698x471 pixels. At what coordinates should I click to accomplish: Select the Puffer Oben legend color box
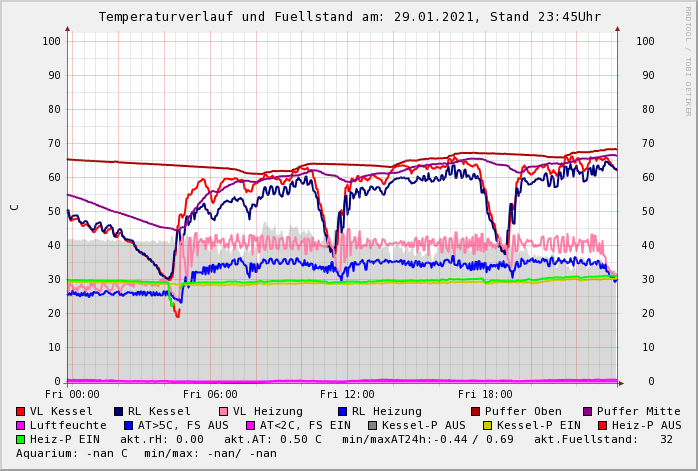(x=476, y=411)
